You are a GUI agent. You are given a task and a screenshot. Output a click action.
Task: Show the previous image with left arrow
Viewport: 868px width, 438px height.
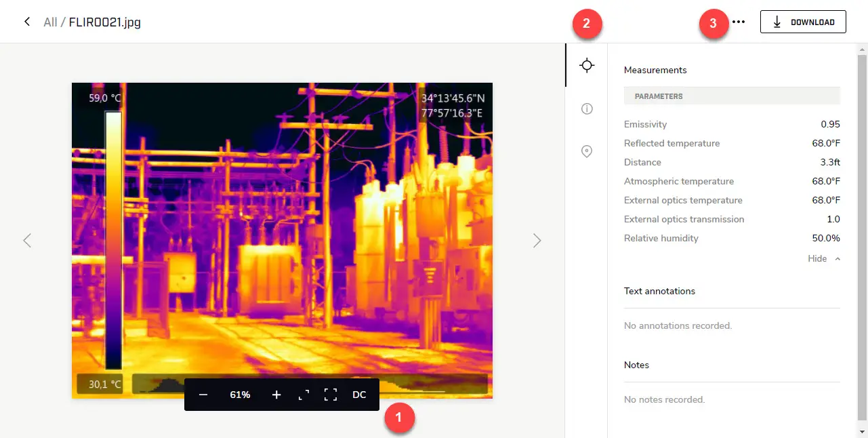(27, 241)
